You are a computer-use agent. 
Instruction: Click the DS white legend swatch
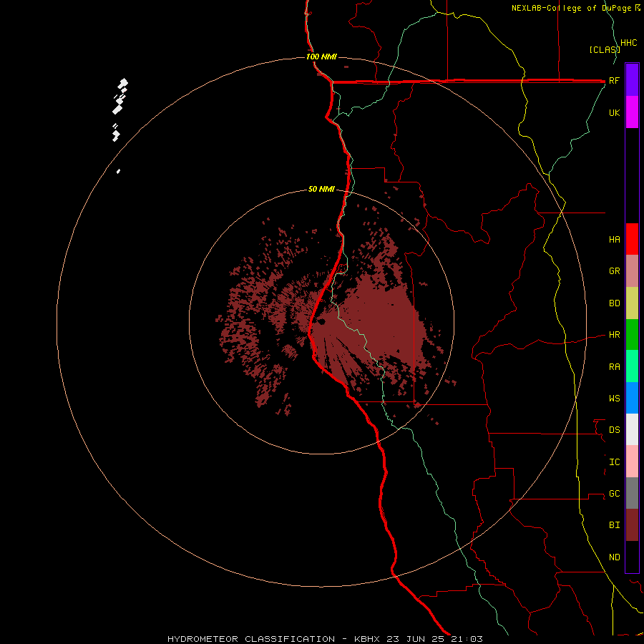(x=632, y=429)
